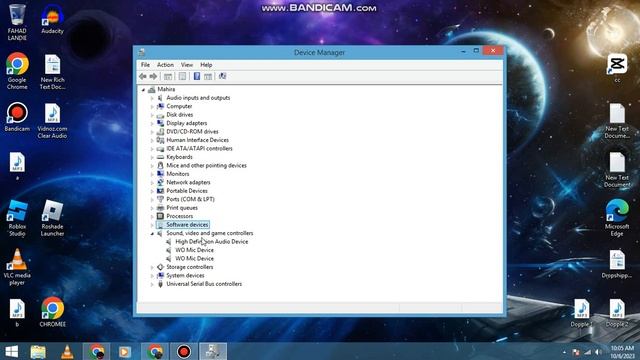The image size is (640, 360).
Task: Expand the Display adapters node arrow
Action: pos(152,123)
